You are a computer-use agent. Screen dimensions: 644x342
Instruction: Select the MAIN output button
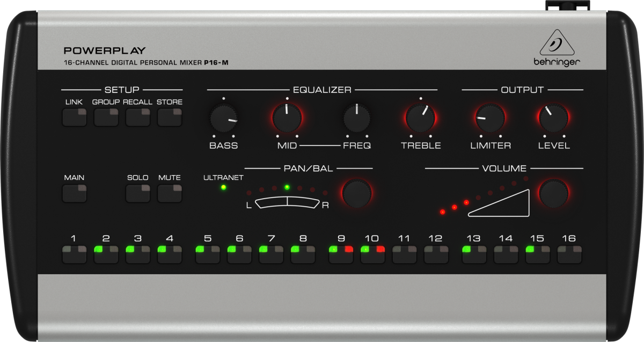[x=74, y=193]
